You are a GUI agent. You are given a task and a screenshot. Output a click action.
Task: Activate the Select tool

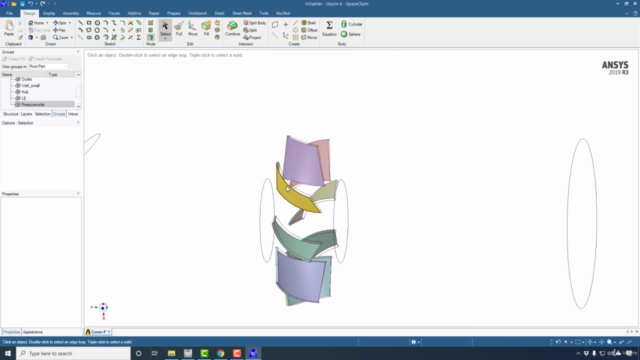(x=165, y=28)
